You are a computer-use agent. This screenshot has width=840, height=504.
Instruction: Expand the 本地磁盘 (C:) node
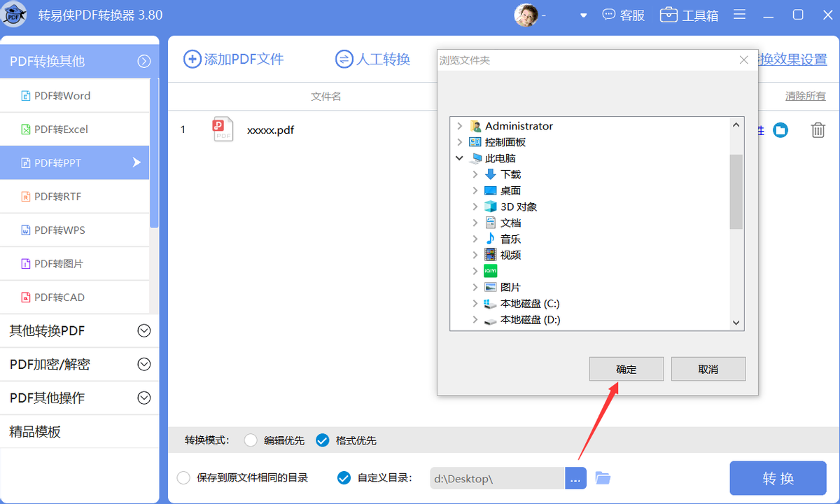point(475,304)
